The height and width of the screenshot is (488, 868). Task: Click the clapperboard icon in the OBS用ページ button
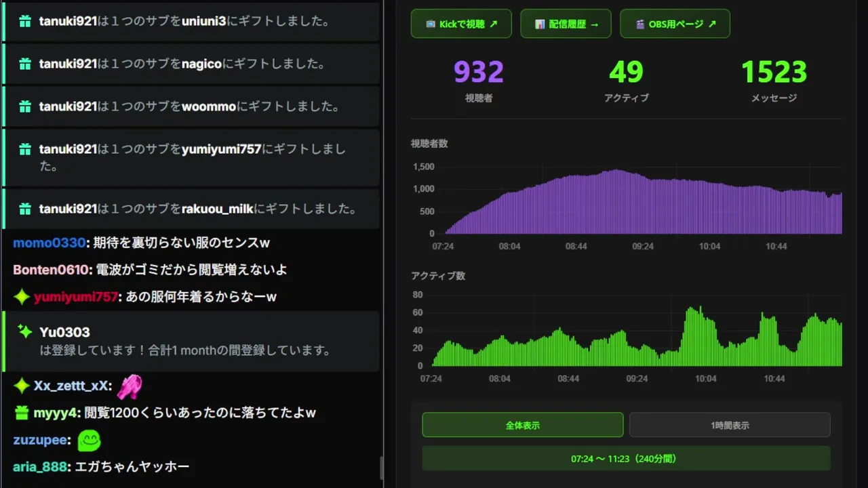[x=640, y=24]
